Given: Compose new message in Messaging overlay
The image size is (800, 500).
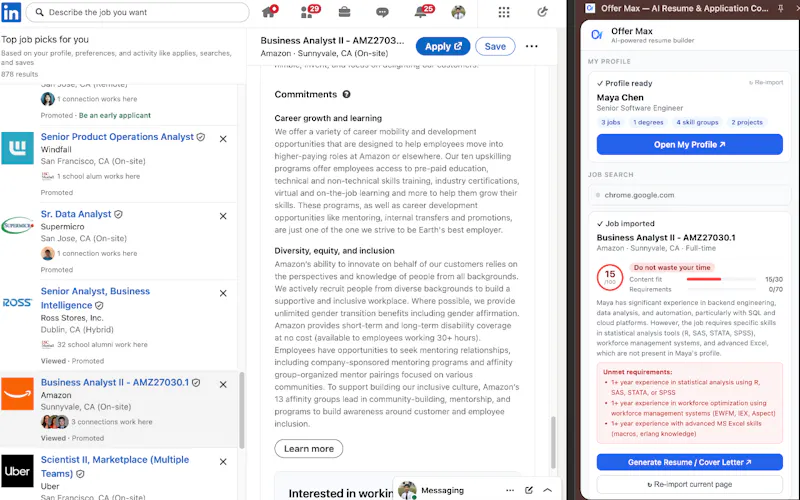Looking at the screenshot, I should 529,490.
